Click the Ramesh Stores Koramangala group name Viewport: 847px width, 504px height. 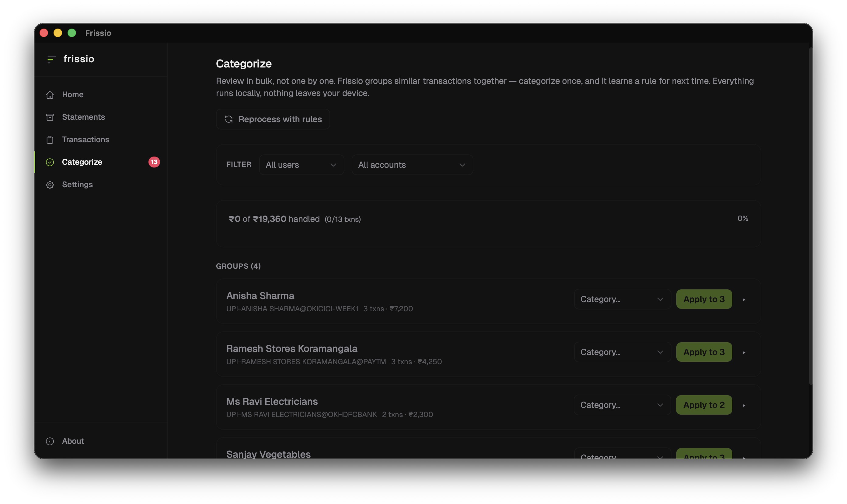pyautogui.click(x=292, y=349)
